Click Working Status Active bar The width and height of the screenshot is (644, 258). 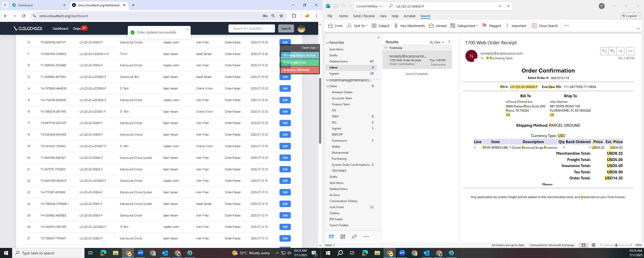(300, 55)
